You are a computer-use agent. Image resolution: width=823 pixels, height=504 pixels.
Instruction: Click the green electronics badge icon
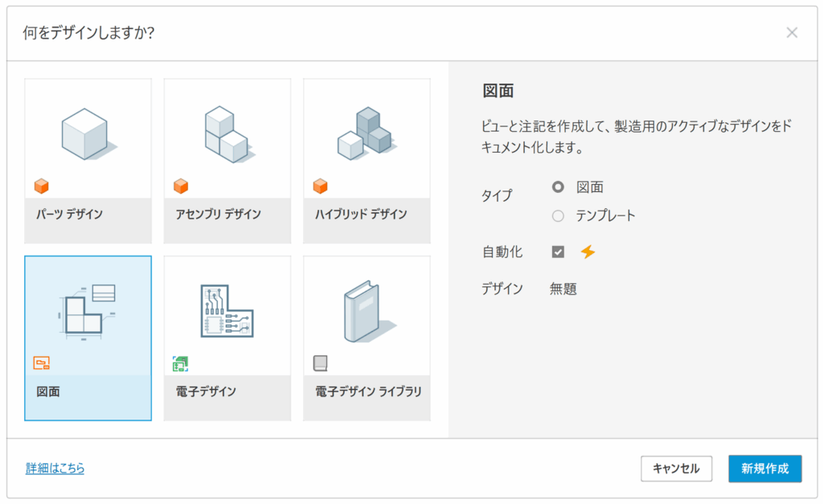point(181,364)
